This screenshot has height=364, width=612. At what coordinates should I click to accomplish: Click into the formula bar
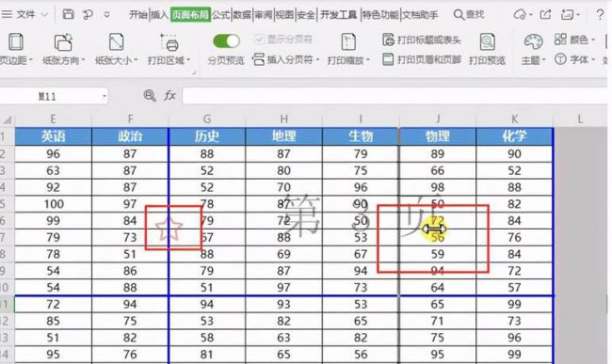pyautogui.click(x=395, y=96)
